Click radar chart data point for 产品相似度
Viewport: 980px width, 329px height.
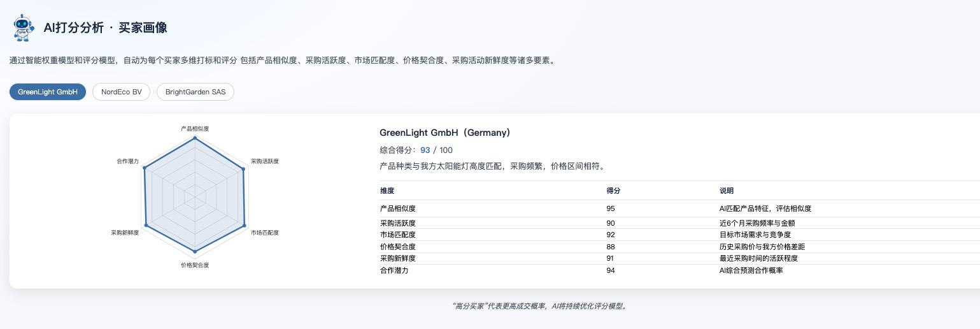click(195, 139)
